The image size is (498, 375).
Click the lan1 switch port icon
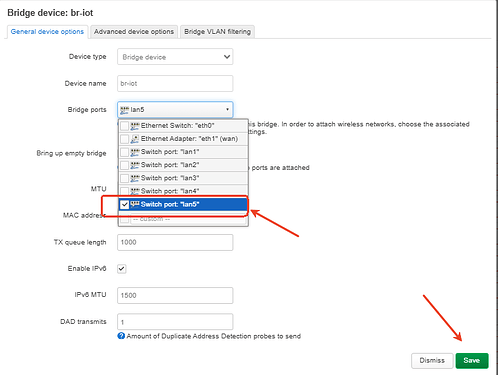(135, 152)
